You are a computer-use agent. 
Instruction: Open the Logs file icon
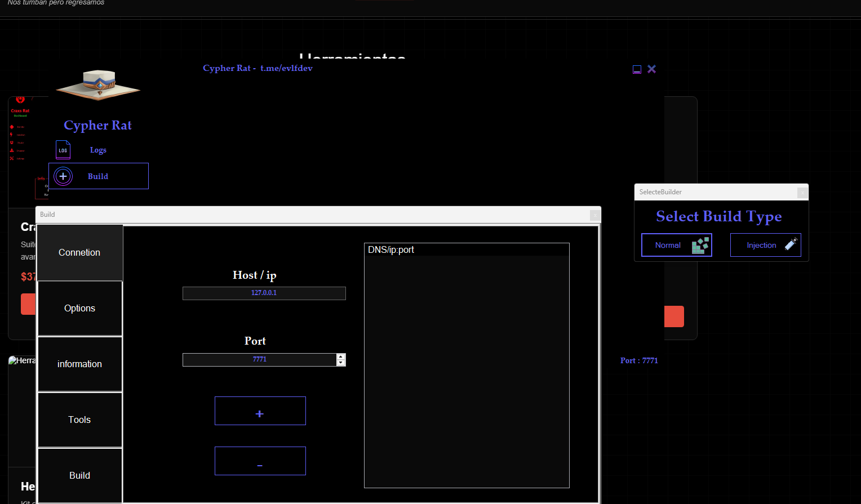(63, 150)
